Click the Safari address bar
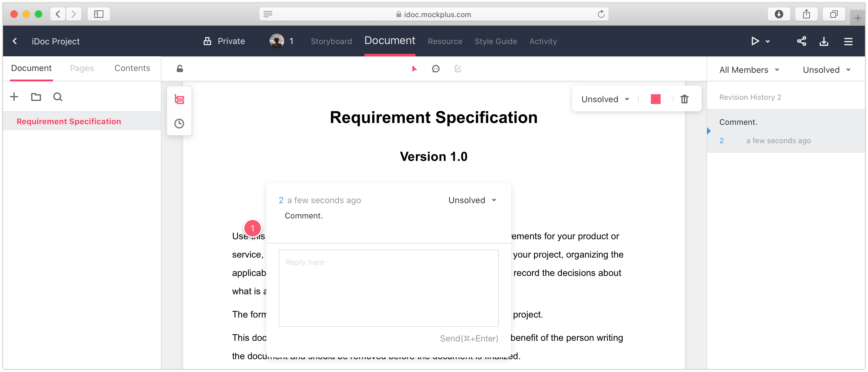868x372 pixels. click(x=434, y=14)
